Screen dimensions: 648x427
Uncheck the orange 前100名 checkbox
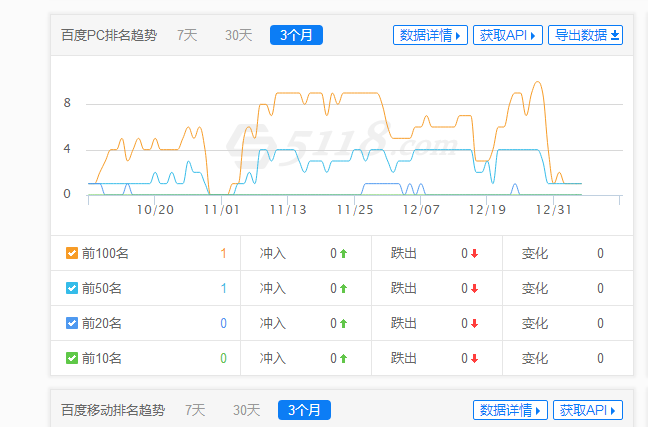click(72, 253)
